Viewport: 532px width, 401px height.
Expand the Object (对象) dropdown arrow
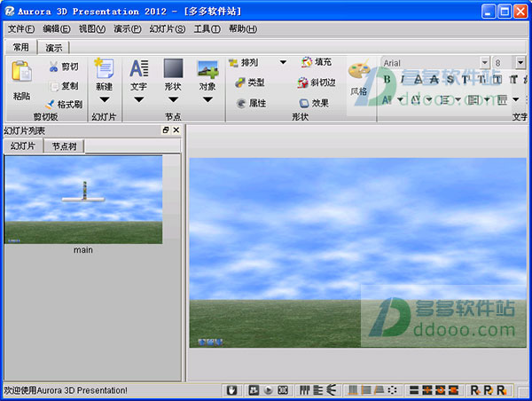pyautogui.click(x=207, y=99)
